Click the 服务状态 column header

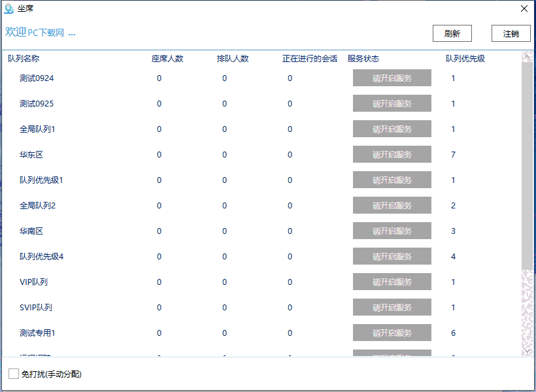coord(363,58)
